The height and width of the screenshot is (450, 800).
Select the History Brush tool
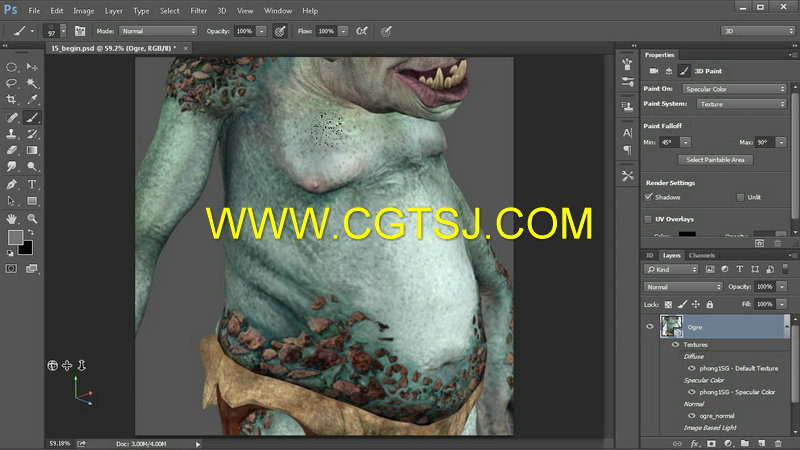click(x=32, y=134)
